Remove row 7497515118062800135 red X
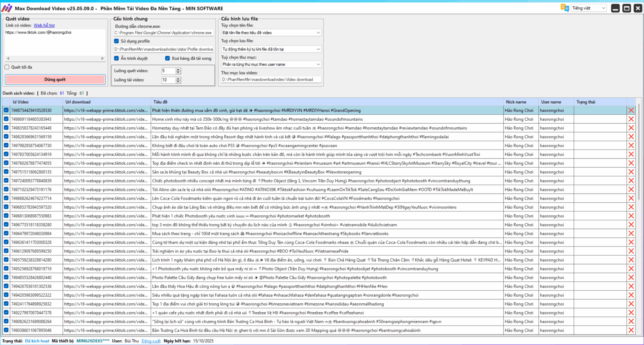Image resolution: width=644 pixels, height=345 pixels. click(631, 172)
